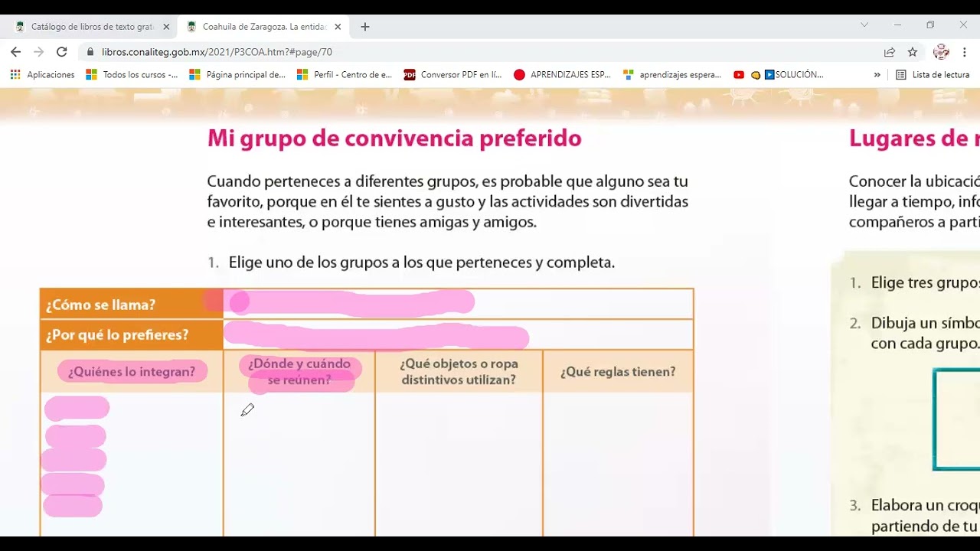Restore down the Chrome window
Image resolution: width=980 pixels, height=551 pixels.
click(930, 25)
